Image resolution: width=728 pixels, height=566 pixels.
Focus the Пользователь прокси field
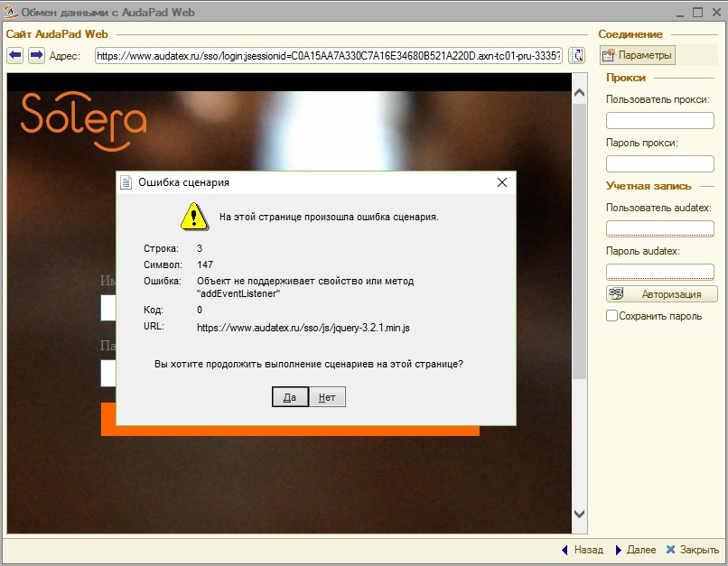tap(659, 121)
